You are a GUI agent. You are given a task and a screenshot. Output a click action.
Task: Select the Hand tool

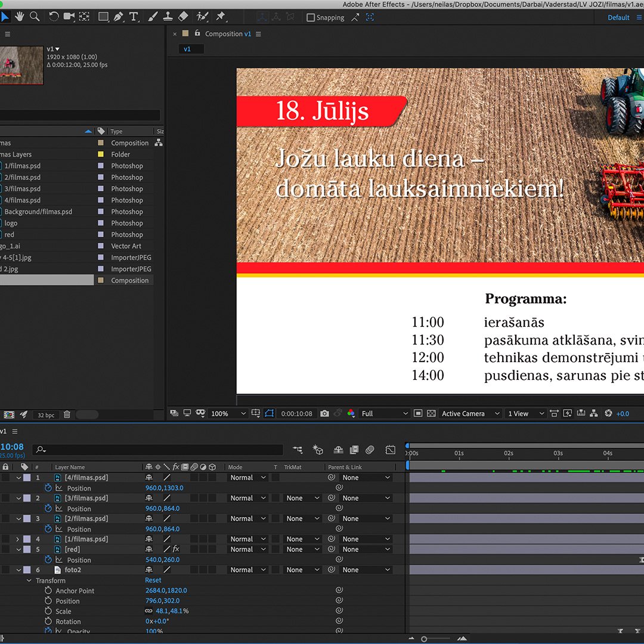click(20, 17)
